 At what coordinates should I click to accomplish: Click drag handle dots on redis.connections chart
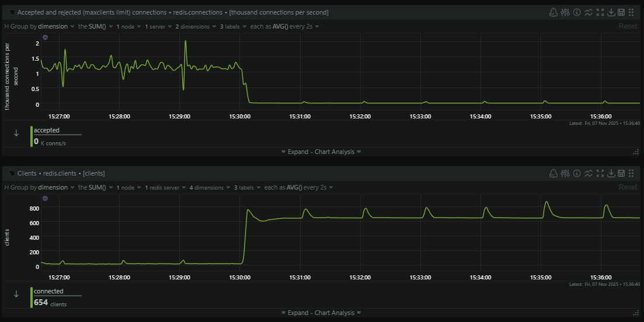(631, 12)
